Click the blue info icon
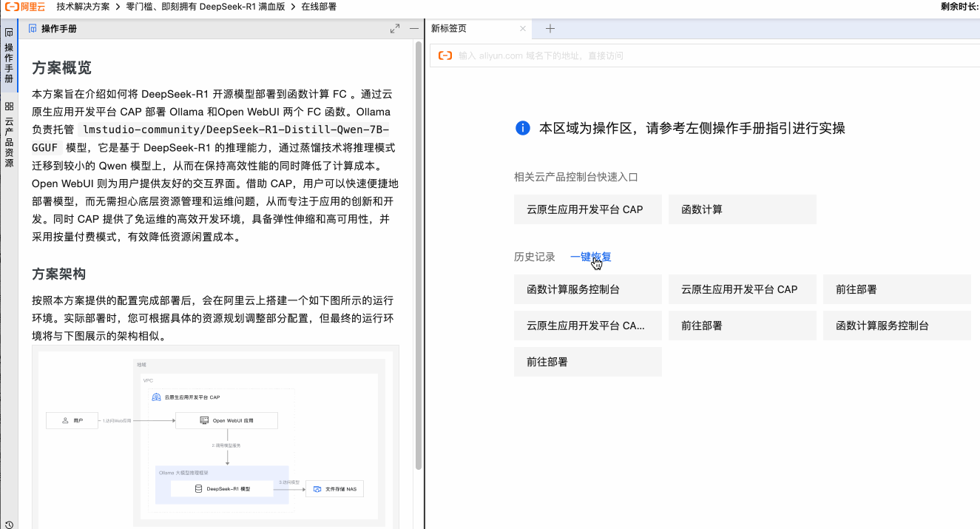Viewport: 980px width, 529px height. [x=523, y=128]
